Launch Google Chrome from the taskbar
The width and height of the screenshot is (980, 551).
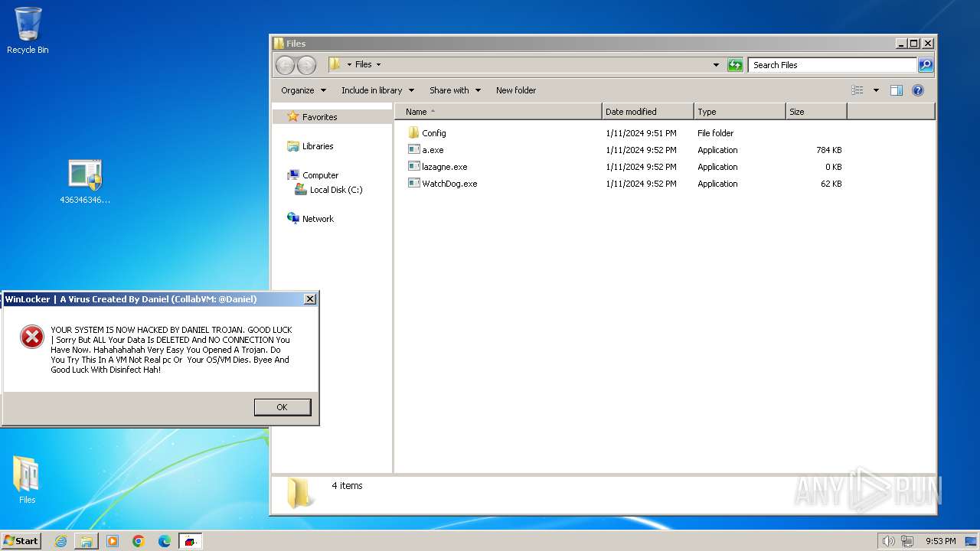coord(139,541)
